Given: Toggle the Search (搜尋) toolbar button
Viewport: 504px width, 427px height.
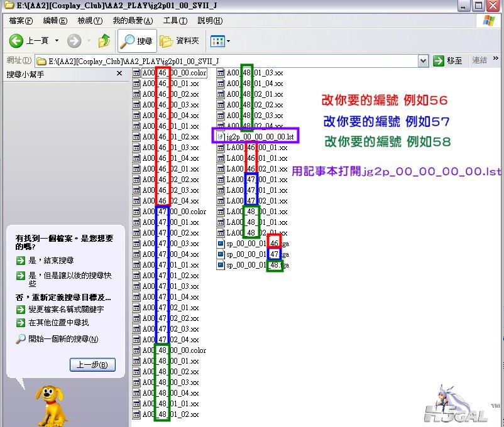Looking at the screenshot, I should point(136,41).
